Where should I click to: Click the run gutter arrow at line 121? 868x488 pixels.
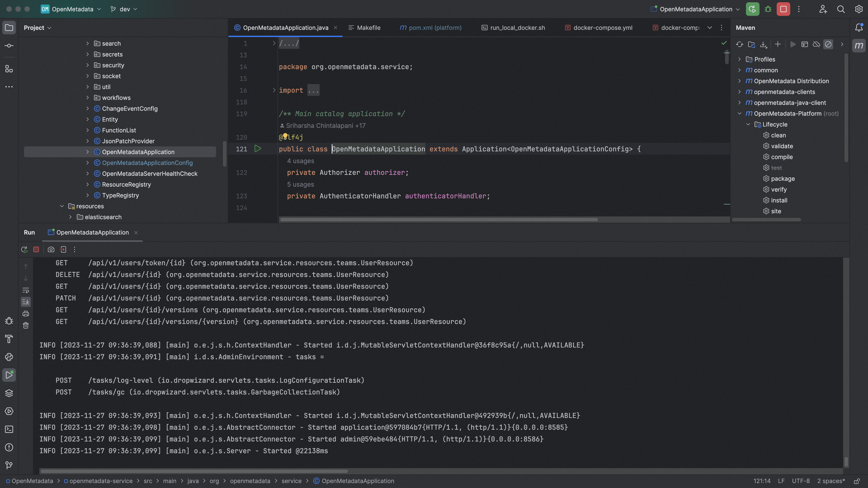pyautogui.click(x=258, y=148)
